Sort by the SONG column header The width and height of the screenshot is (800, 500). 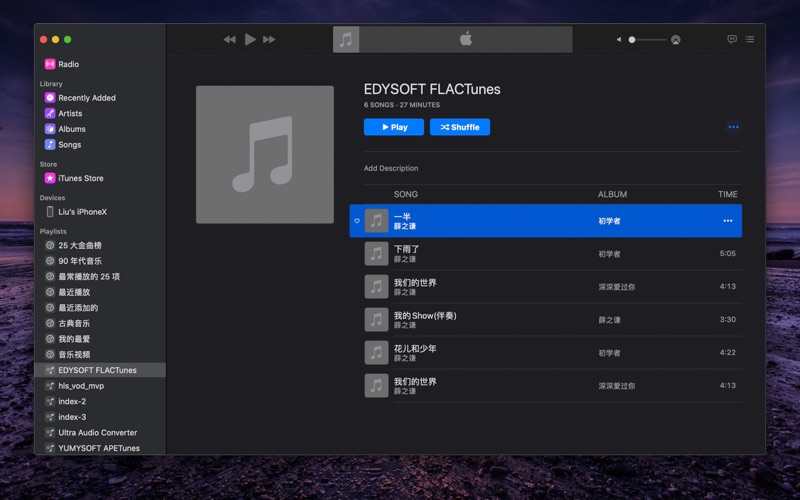pos(406,194)
